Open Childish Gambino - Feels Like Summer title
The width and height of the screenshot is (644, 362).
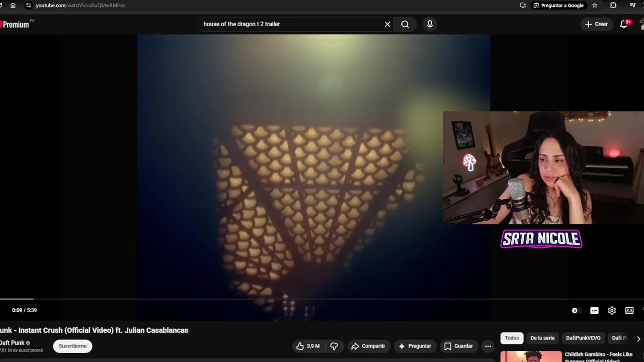click(x=599, y=357)
